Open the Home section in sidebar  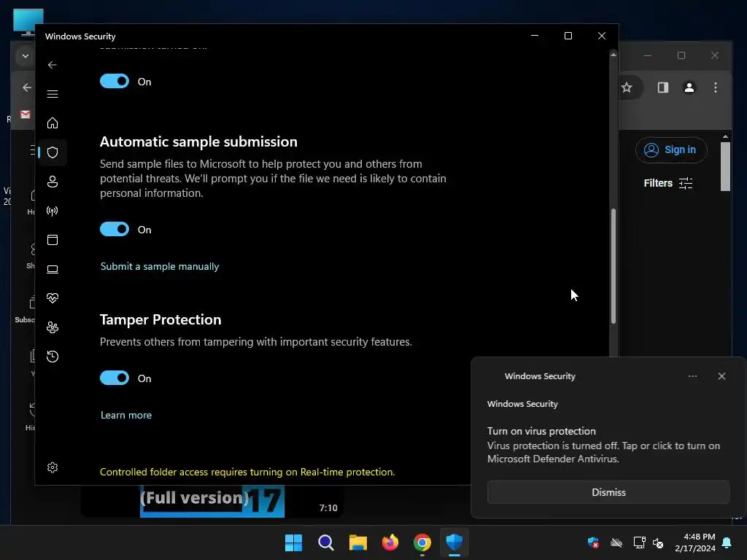pyautogui.click(x=53, y=122)
